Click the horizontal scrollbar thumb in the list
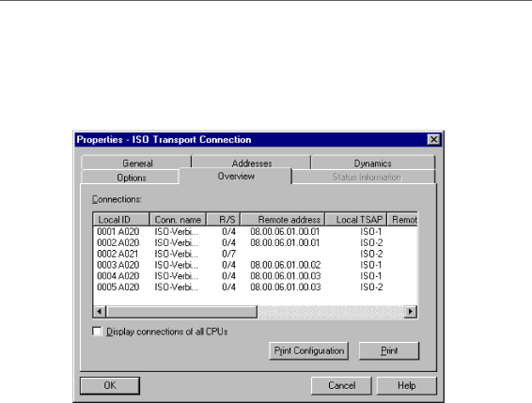The height and width of the screenshot is (403, 532). point(181,312)
